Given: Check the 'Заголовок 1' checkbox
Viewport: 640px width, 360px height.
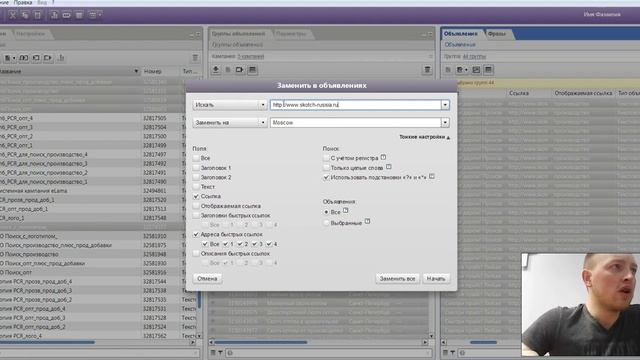Looking at the screenshot, I should (196, 168).
